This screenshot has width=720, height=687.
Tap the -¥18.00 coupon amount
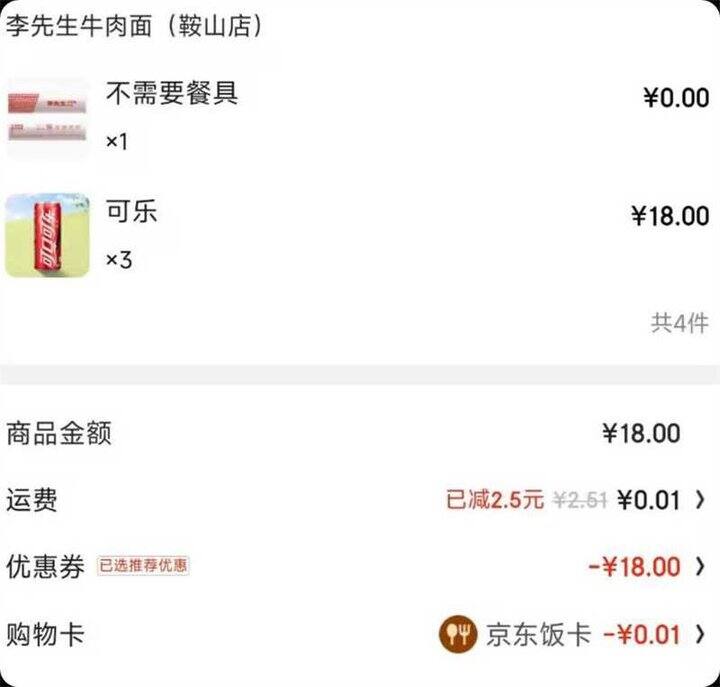(x=634, y=567)
